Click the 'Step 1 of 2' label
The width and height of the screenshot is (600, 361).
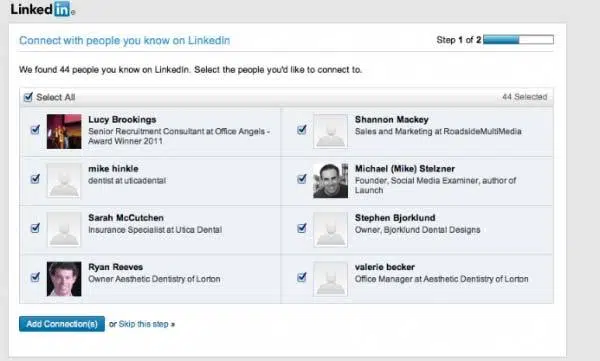click(458, 39)
